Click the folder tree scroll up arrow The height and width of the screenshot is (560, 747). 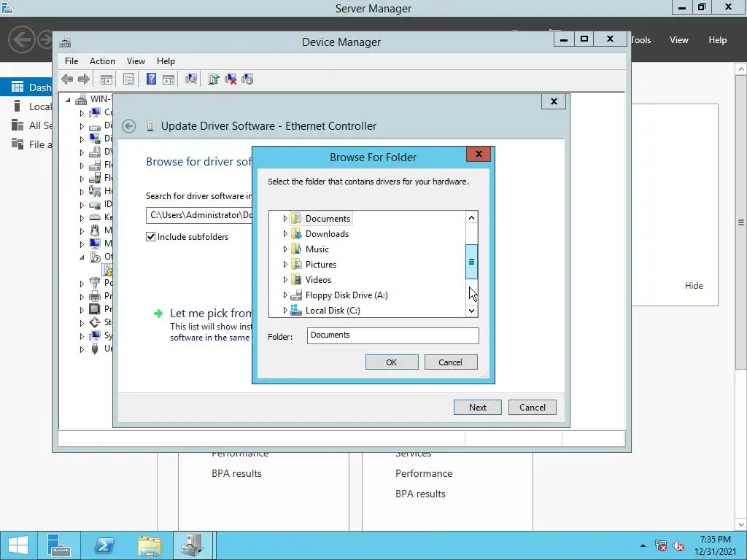(x=471, y=217)
